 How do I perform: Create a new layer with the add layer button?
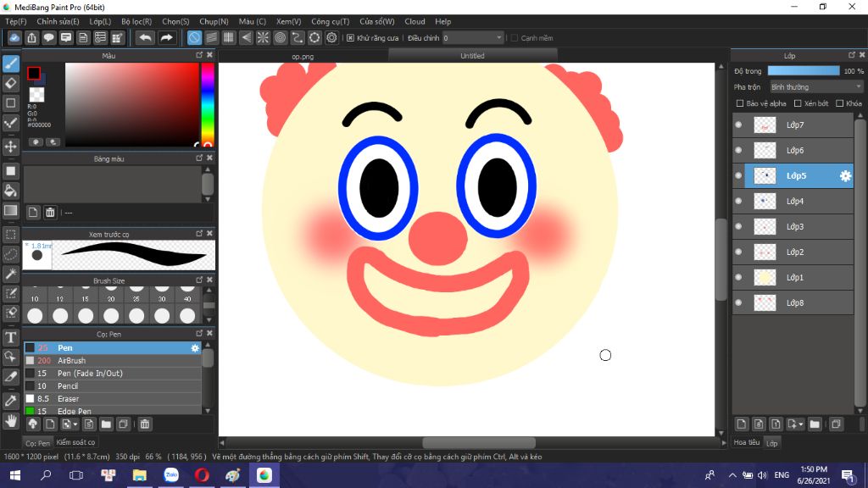point(742,424)
